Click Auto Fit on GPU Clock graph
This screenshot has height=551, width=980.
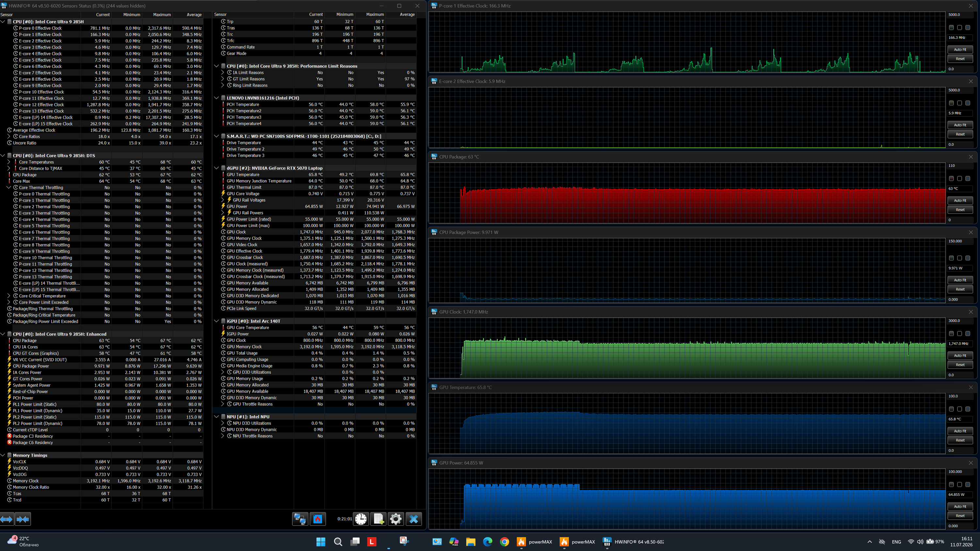960,355
